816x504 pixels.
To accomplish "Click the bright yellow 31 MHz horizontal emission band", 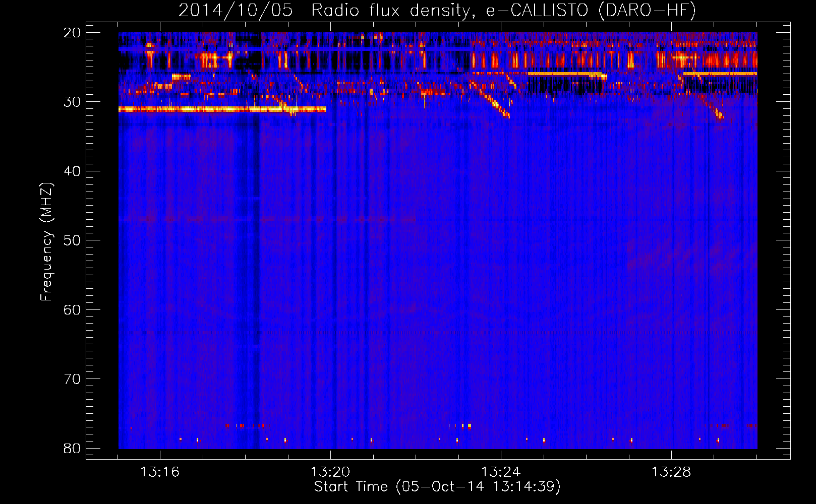I will 222,109.
